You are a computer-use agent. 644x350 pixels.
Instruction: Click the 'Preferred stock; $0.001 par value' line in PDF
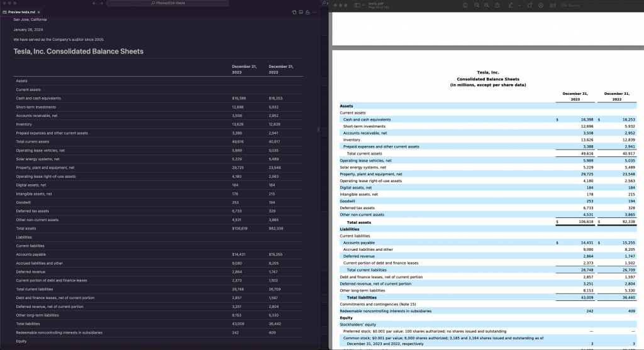(425, 331)
